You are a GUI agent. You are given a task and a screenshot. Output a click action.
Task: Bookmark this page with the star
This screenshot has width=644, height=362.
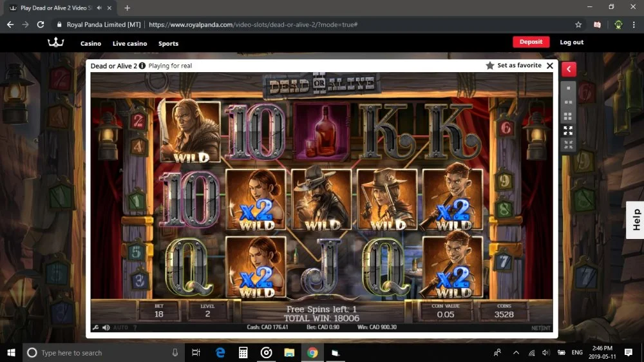click(x=578, y=24)
